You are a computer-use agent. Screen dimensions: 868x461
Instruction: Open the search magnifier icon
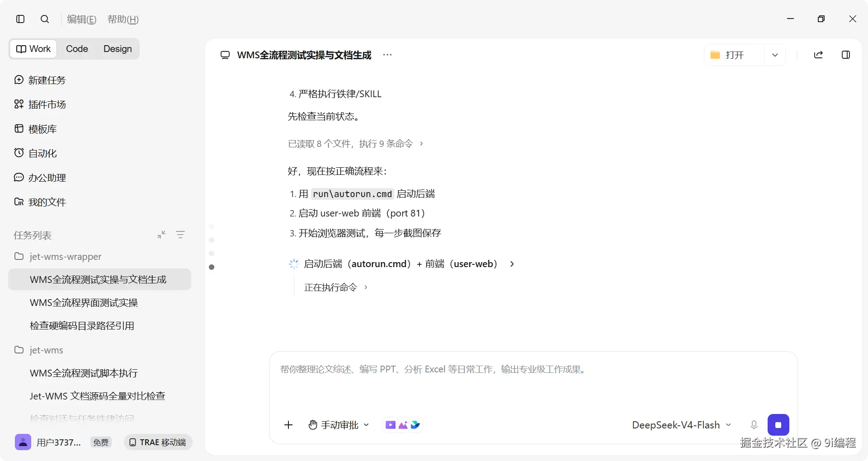45,19
